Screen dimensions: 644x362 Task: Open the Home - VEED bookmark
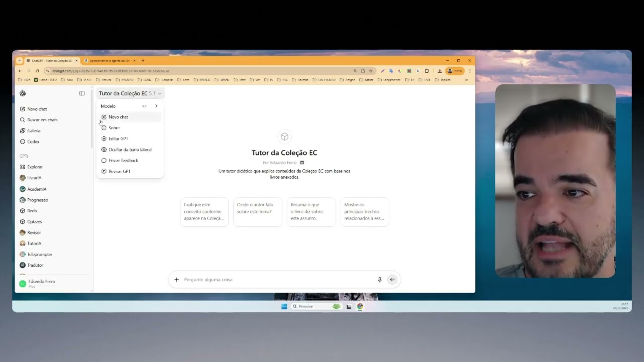46,80
